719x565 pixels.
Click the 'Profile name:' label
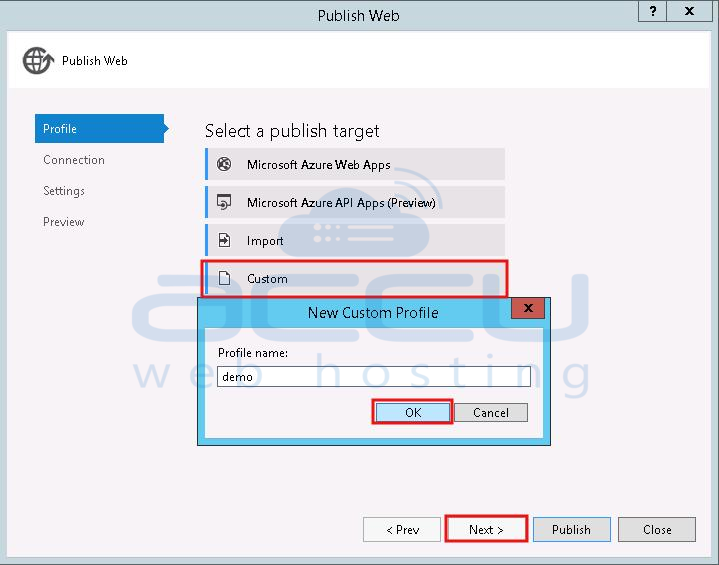click(253, 353)
